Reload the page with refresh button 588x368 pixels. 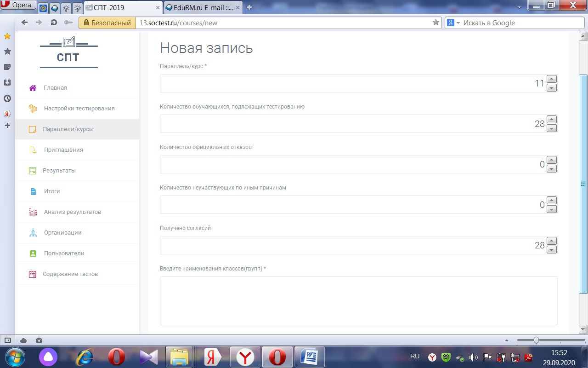54,23
